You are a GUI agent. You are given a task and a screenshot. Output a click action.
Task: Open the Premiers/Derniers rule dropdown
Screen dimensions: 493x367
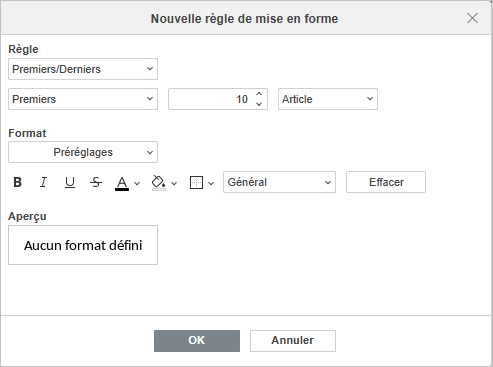(83, 69)
